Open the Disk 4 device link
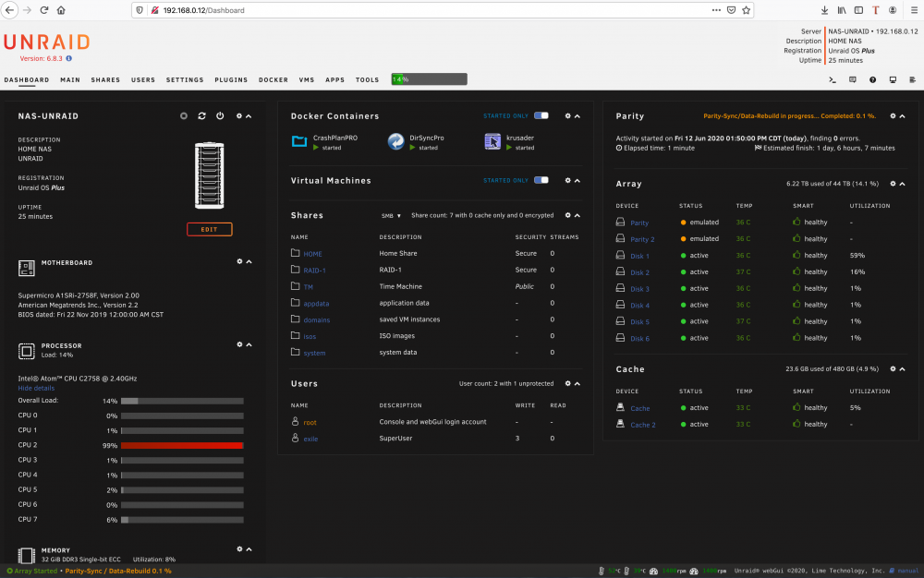924x578 pixels. click(x=640, y=306)
